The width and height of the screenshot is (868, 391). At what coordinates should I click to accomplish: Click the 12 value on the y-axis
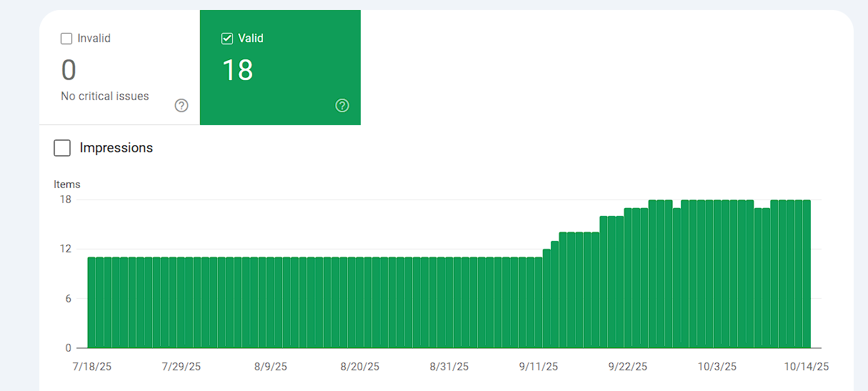66,249
